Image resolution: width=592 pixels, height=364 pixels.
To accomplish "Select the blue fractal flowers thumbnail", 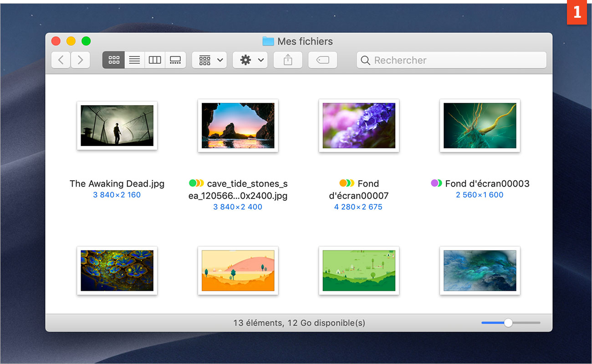I will pos(117,270).
